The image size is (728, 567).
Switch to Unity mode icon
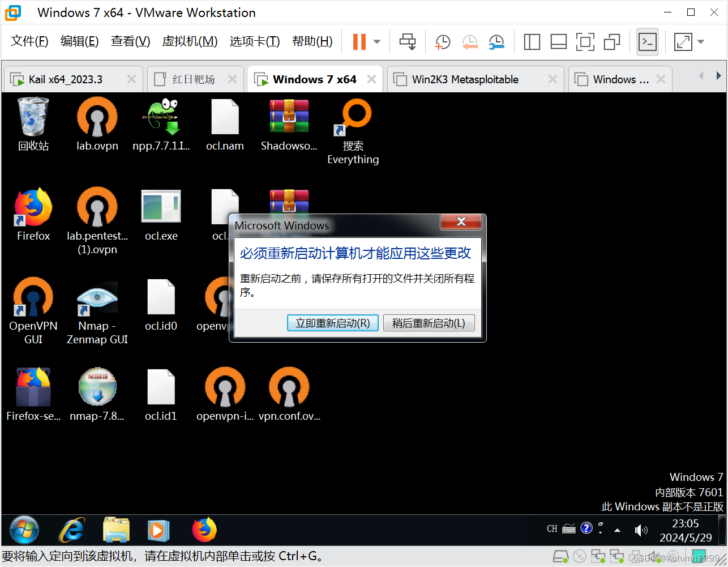click(x=612, y=42)
